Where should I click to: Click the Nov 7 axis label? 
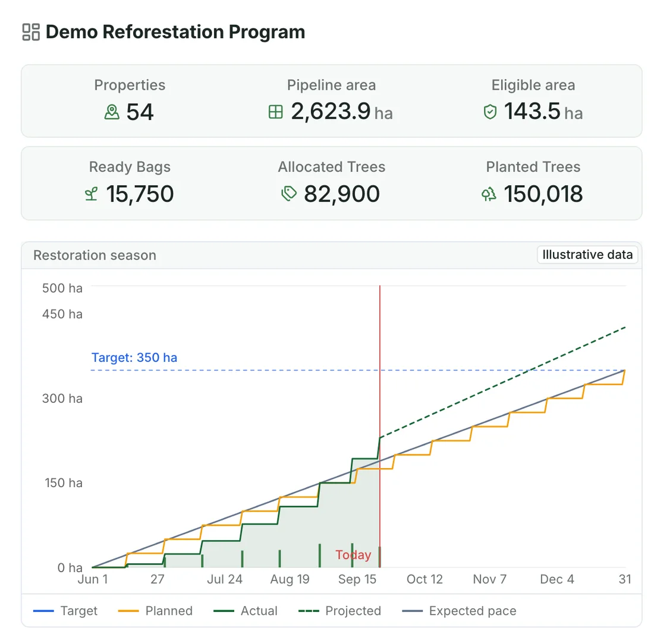point(490,579)
